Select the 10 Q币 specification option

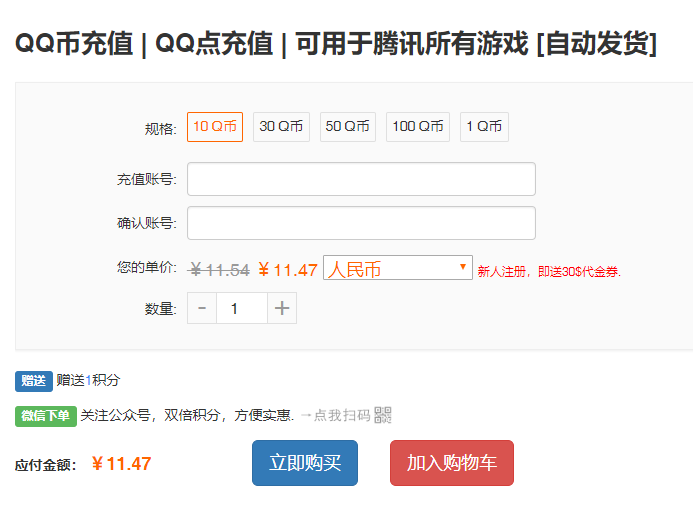pyautogui.click(x=215, y=127)
